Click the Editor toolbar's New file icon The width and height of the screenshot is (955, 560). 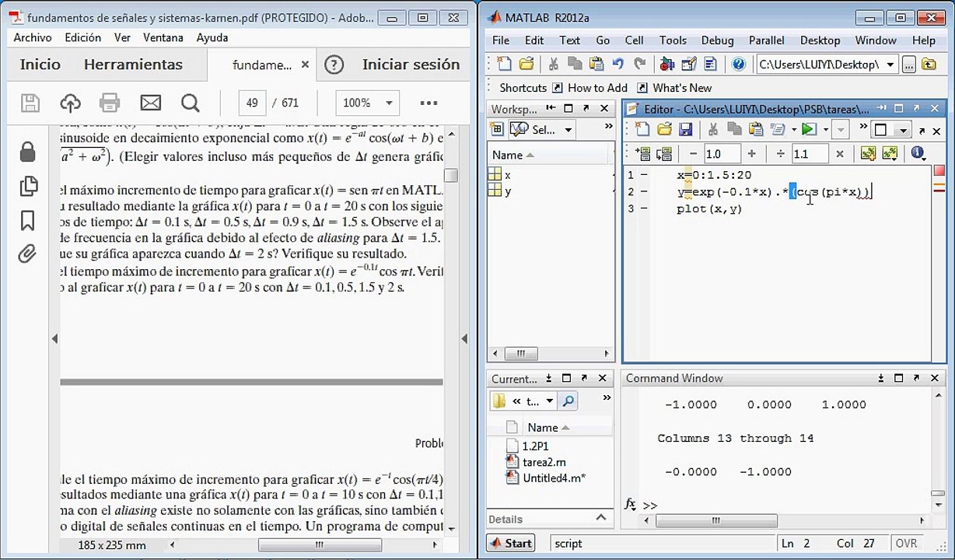[x=643, y=129]
